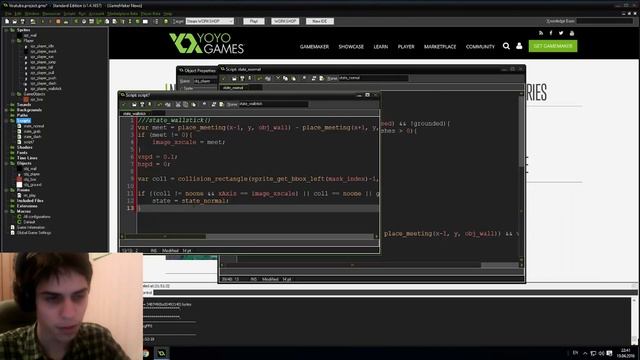
Task: Click the GameMaker icon on the taskbar
Action: tap(162, 353)
